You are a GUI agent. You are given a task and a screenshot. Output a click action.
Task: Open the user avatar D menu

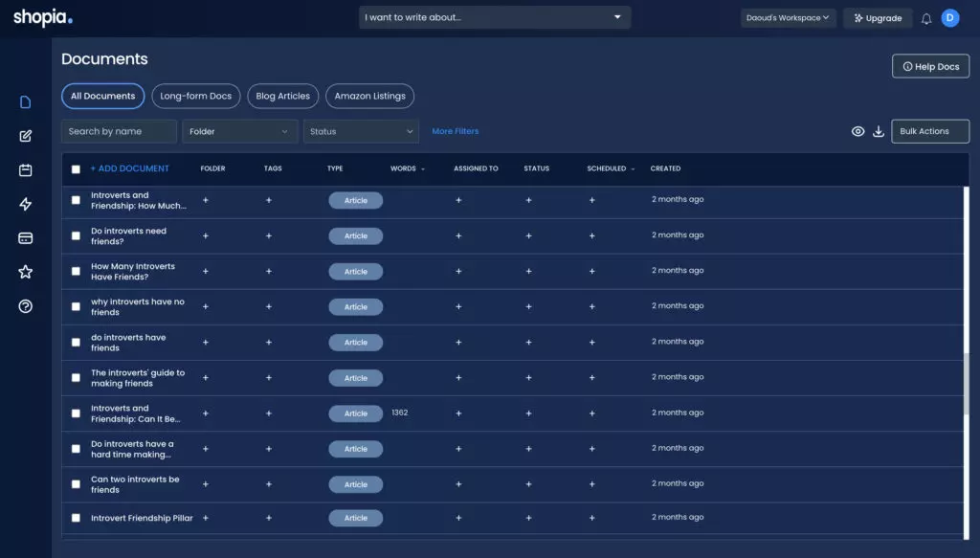click(950, 18)
